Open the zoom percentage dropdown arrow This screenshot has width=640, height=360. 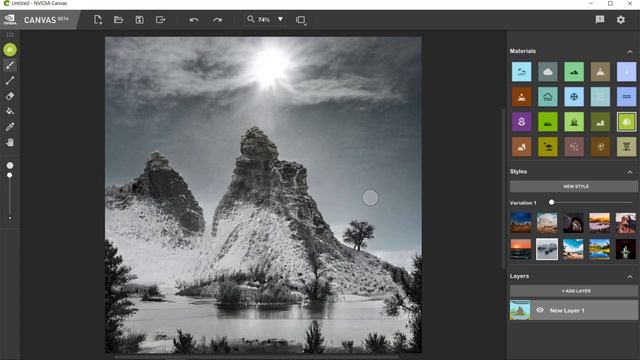point(280,19)
